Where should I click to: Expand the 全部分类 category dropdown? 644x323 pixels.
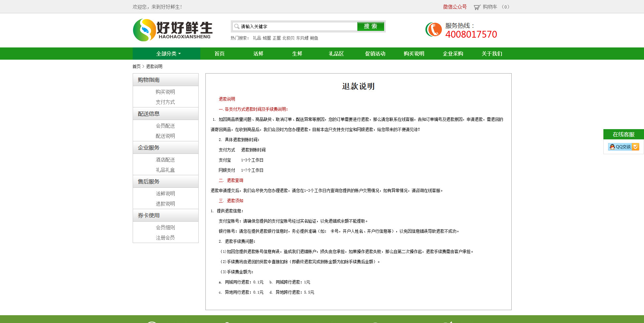click(168, 54)
